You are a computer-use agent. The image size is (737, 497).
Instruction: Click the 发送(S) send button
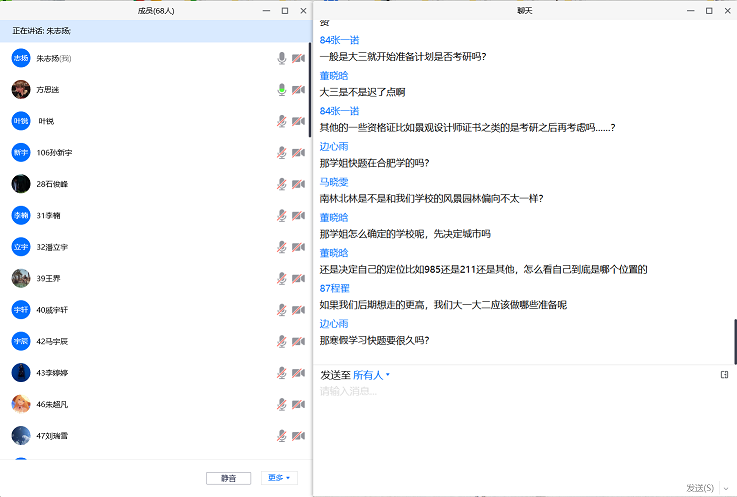click(698, 488)
